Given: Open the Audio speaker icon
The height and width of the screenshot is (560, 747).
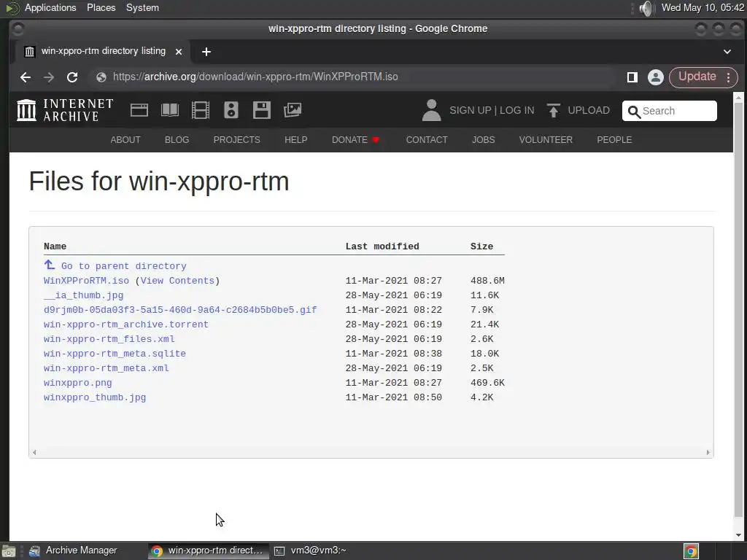Looking at the screenshot, I should (231, 110).
